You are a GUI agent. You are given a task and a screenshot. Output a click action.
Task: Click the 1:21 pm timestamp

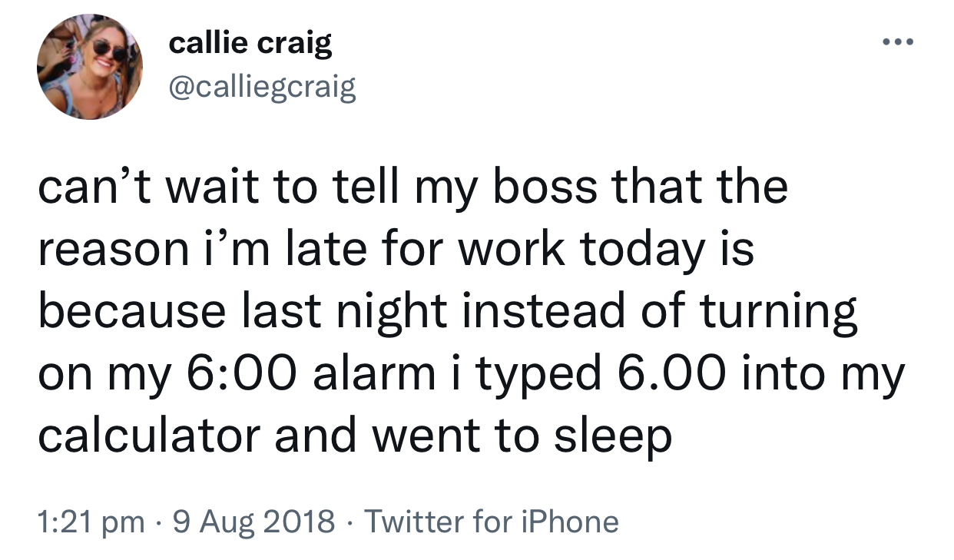91,522
